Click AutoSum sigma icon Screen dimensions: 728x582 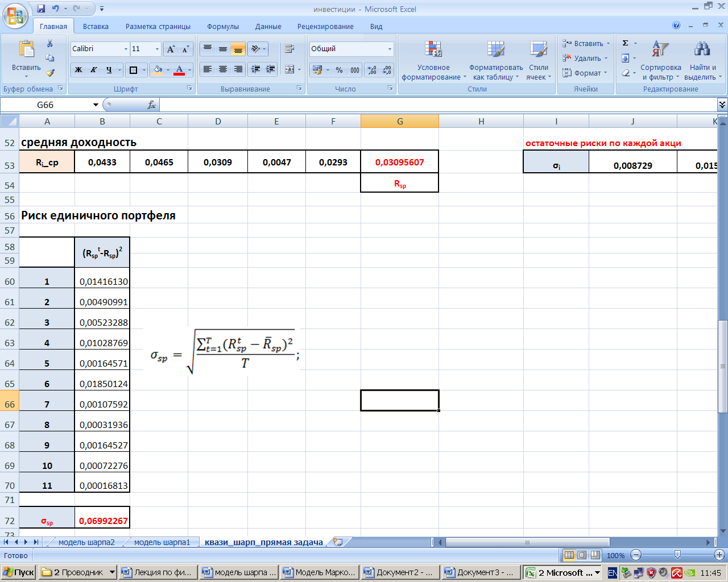point(626,43)
